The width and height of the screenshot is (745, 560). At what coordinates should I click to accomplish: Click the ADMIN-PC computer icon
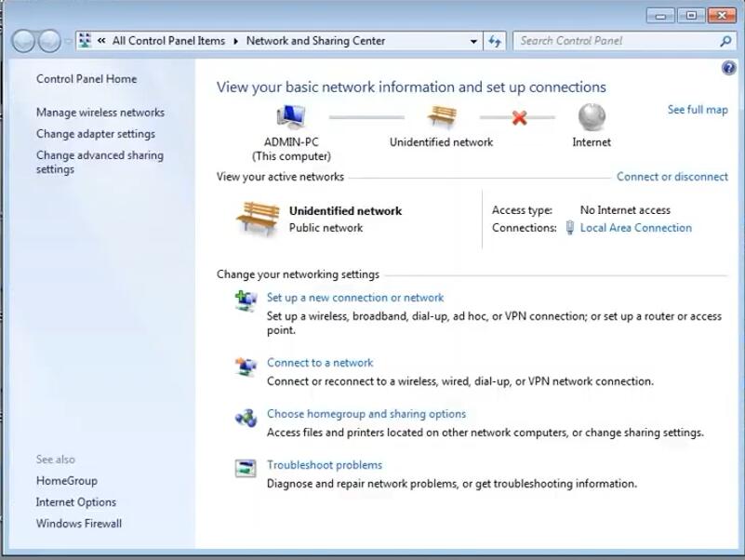tap(291, 116)
